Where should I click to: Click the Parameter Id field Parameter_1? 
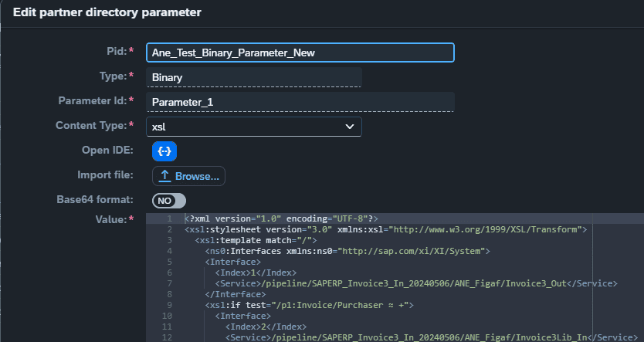(300, 102)
